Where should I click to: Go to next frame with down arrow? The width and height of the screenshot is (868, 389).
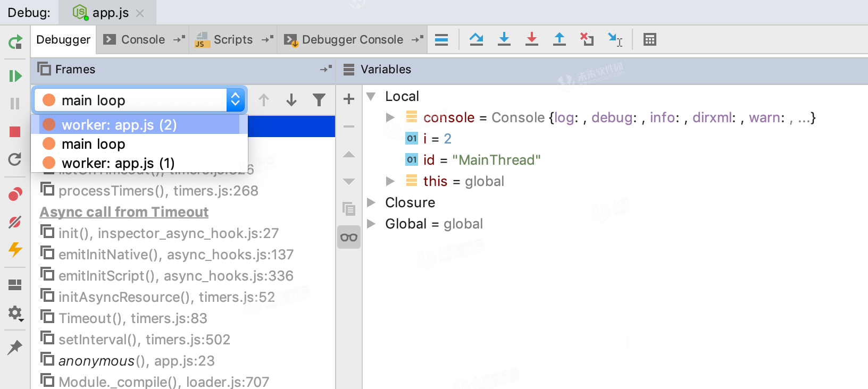click(x=291, y=100)
